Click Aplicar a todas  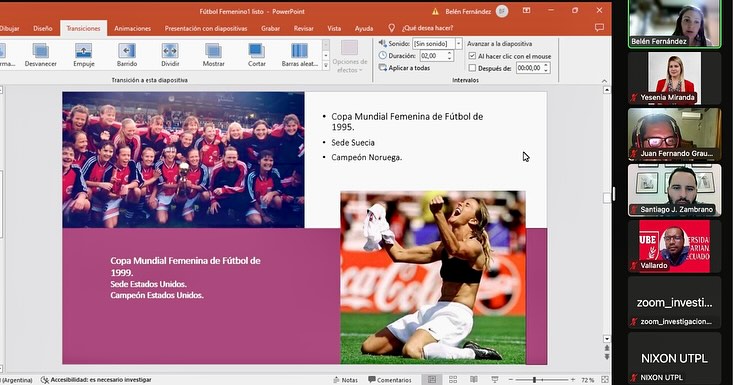(404, 68)
